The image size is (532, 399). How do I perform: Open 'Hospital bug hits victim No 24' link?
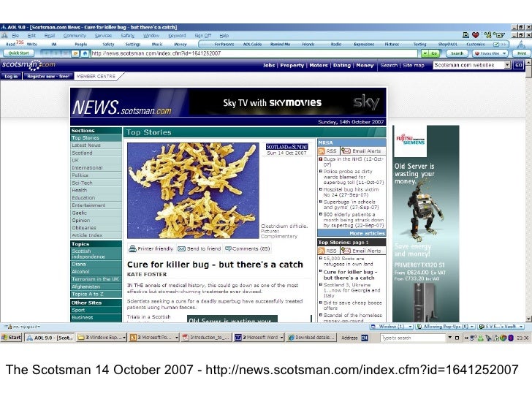[x=351, y=192]
